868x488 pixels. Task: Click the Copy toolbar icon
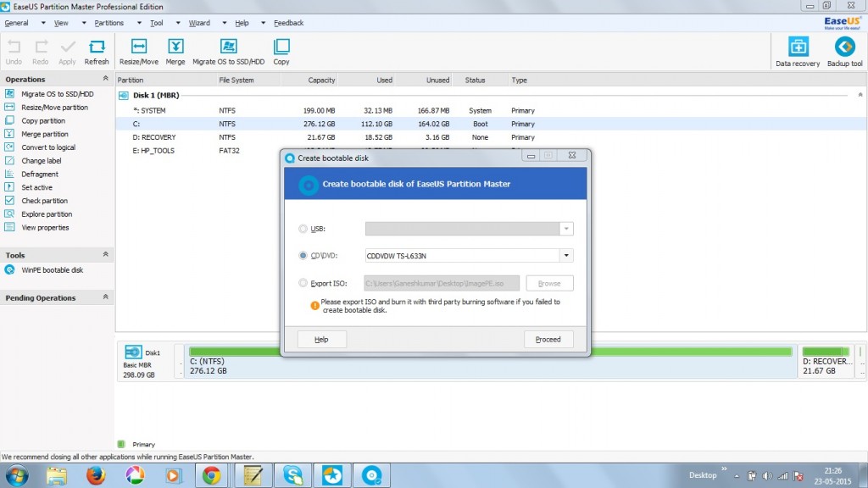click(281, 52)
